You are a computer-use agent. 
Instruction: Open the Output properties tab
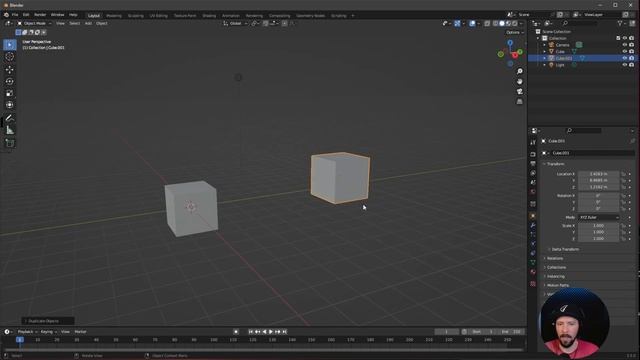533,164
